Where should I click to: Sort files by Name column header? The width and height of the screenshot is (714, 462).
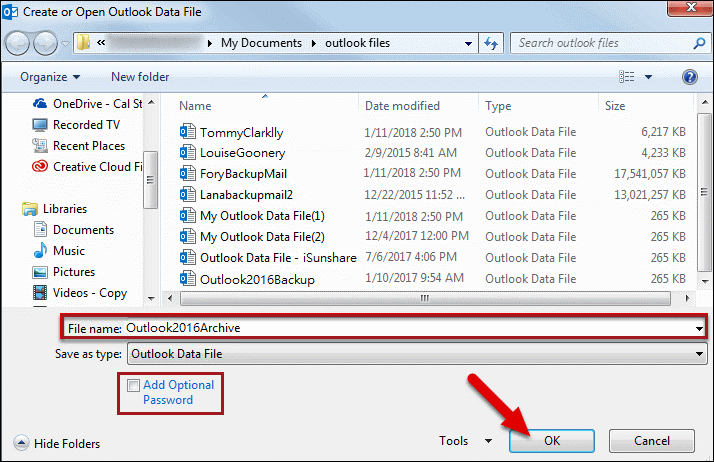point(195,106)
